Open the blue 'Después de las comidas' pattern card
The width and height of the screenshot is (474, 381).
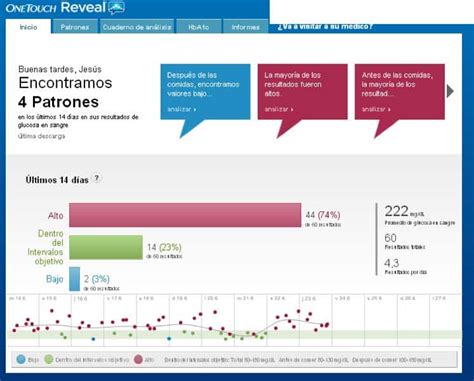(x=205, y=92)
